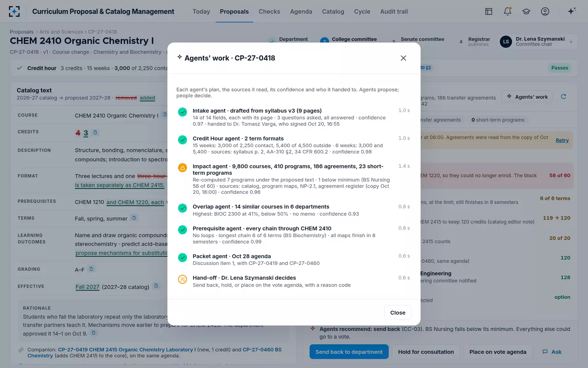Close the Agents' work dialog with X
The image size is (588, 368).
point(403,58)
